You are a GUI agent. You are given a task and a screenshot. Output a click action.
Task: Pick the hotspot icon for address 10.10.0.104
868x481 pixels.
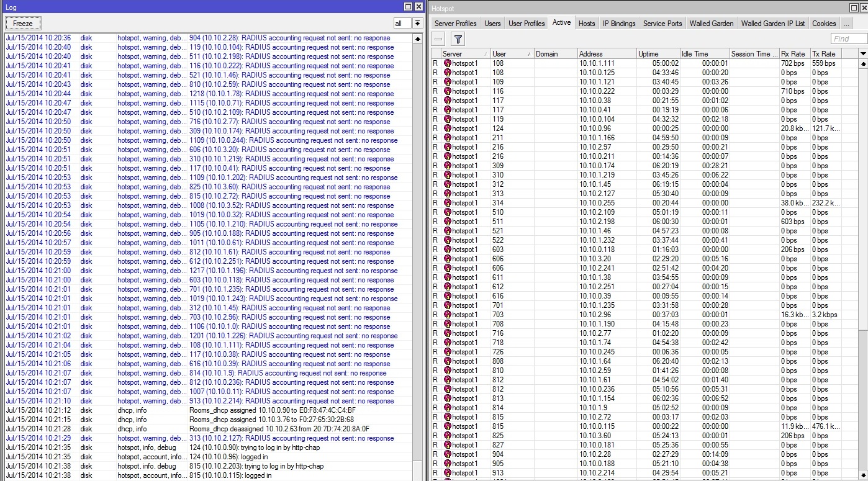point(448,119)
